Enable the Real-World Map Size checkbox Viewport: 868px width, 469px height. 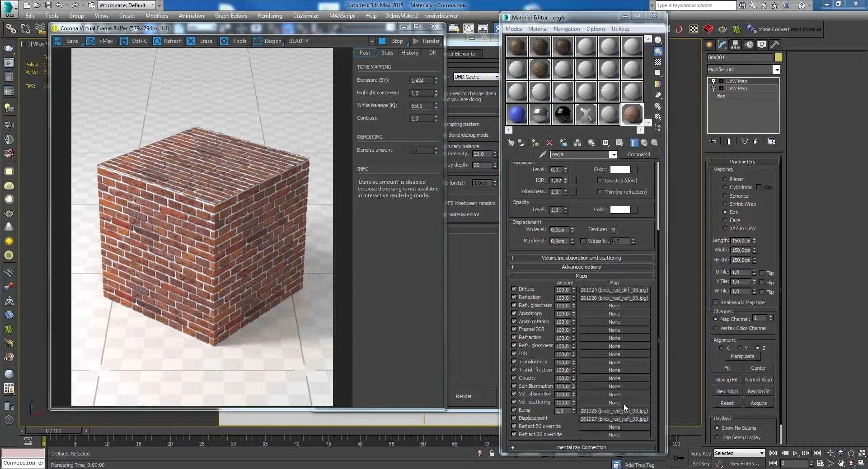[715, 302]
